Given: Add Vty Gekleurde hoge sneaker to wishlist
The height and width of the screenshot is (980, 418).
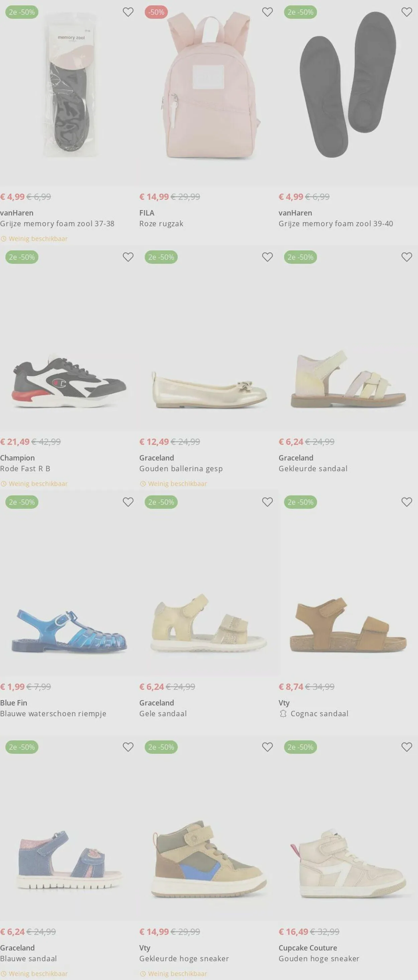Looking at the screenshot, I should [267, 747].
